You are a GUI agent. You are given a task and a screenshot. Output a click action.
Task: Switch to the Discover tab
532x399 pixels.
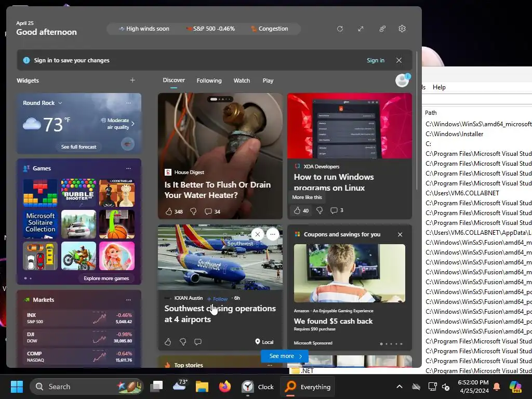(174, 81)
